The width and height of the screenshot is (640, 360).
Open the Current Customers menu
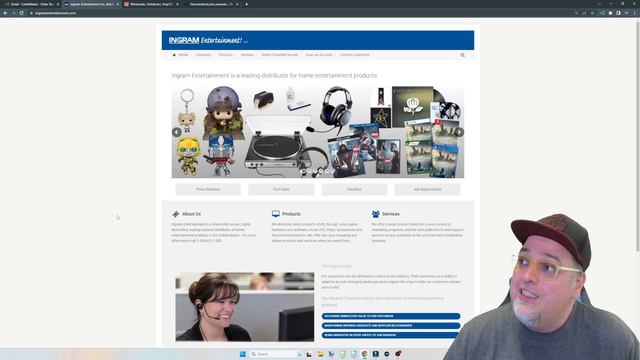pos(355,55)
